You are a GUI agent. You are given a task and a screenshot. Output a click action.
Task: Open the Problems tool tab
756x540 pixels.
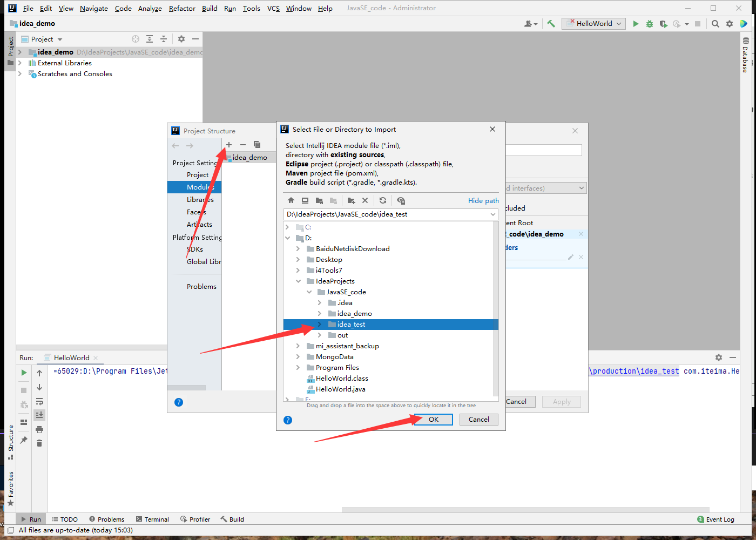click(107, 519)
